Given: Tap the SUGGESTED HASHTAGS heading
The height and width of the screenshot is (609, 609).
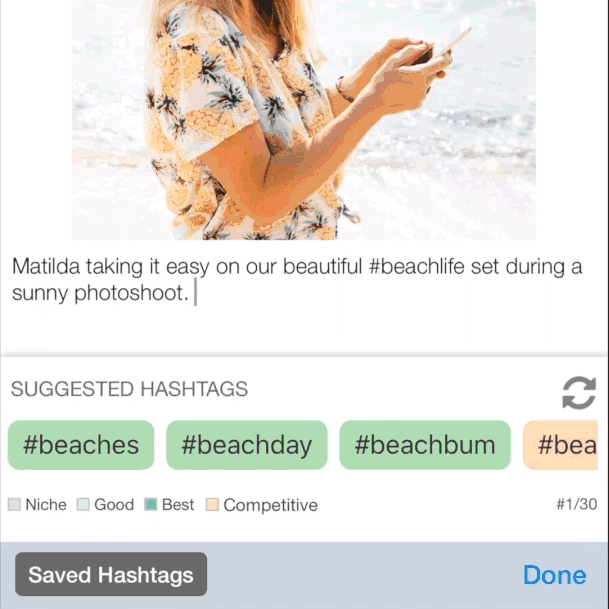Looking at the screenshot, I should pyautogui.click(x=129, y=389).
